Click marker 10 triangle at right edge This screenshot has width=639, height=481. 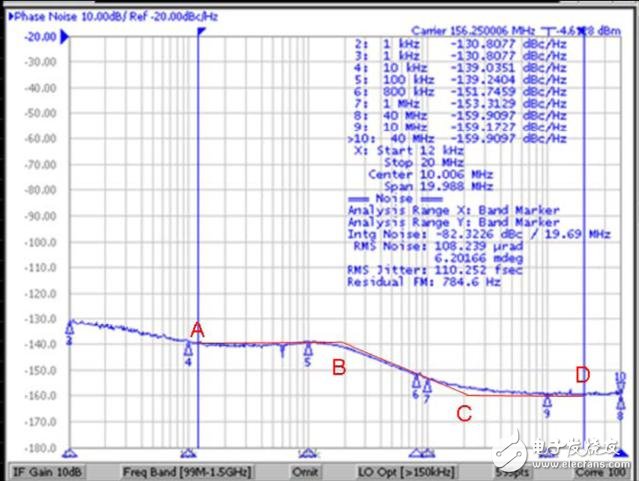620,387
